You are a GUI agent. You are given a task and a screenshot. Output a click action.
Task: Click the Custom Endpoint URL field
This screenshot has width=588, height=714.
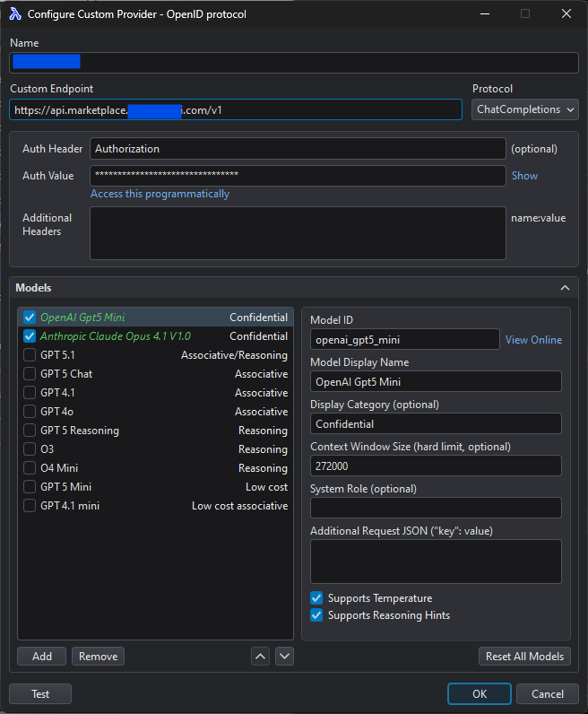(x=236, y=109)
